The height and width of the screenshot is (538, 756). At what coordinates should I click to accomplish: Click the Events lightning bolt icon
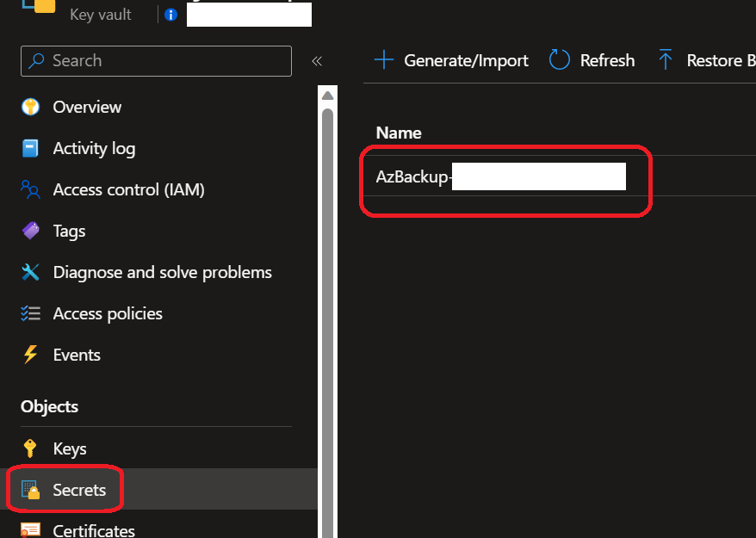click(31, 355)
